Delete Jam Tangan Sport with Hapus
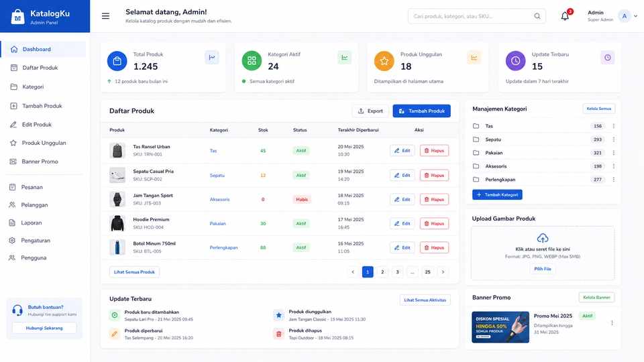 [434, 200]
